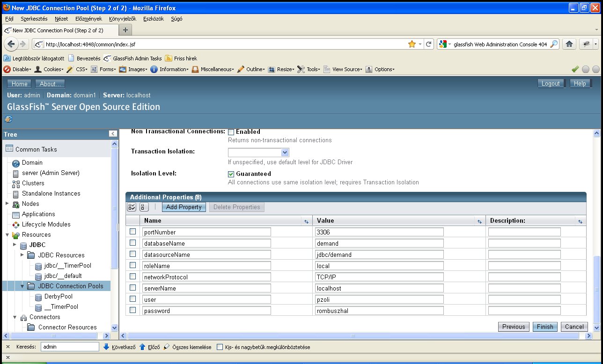The height and width of the screenshot is (364, 603).
Task: Select the serverName row checkbox
Action: click(133, 288)
